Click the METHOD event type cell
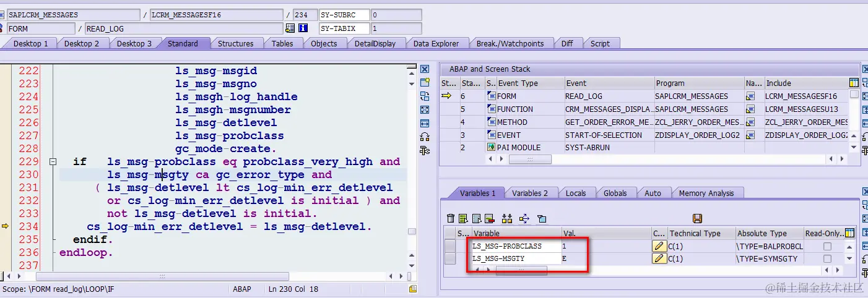This screenshot has height=298, width=868. pos(529,122)
